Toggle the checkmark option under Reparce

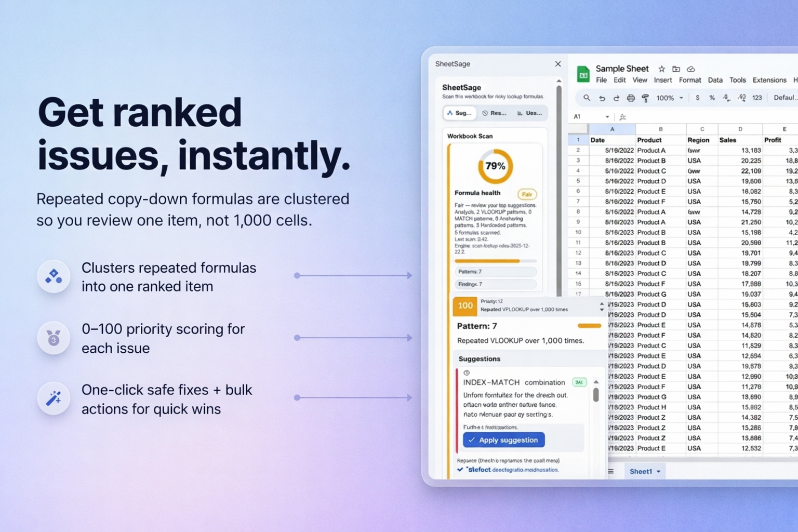click(460, 470)
